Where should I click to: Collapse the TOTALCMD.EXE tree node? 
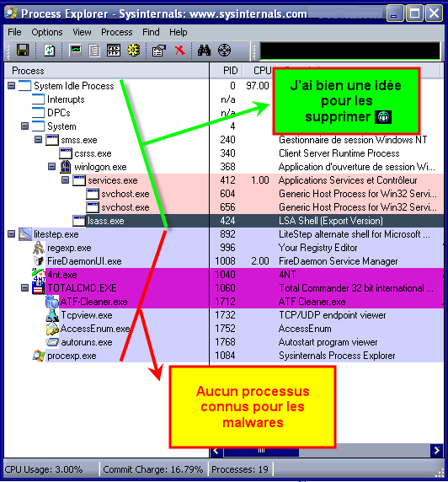24,288
